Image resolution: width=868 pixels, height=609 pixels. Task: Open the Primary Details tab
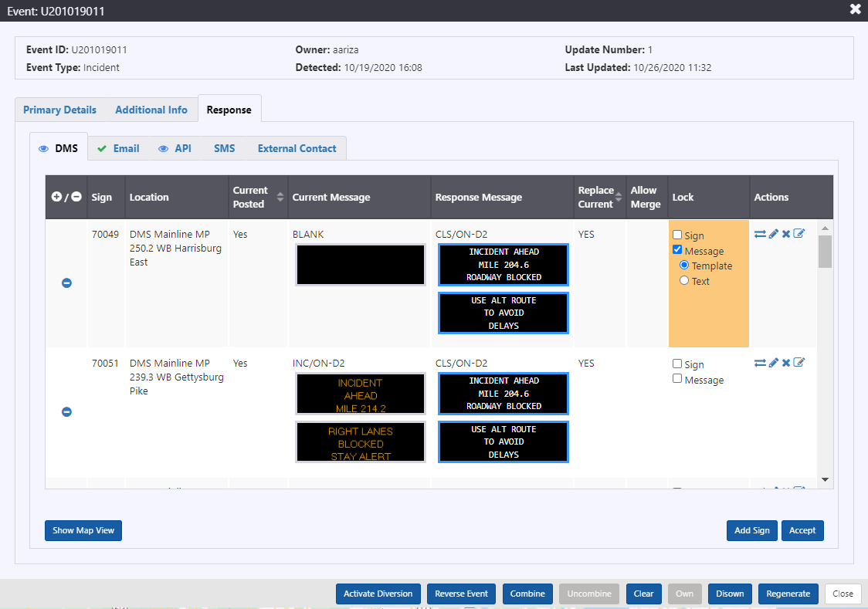[59, 110]
